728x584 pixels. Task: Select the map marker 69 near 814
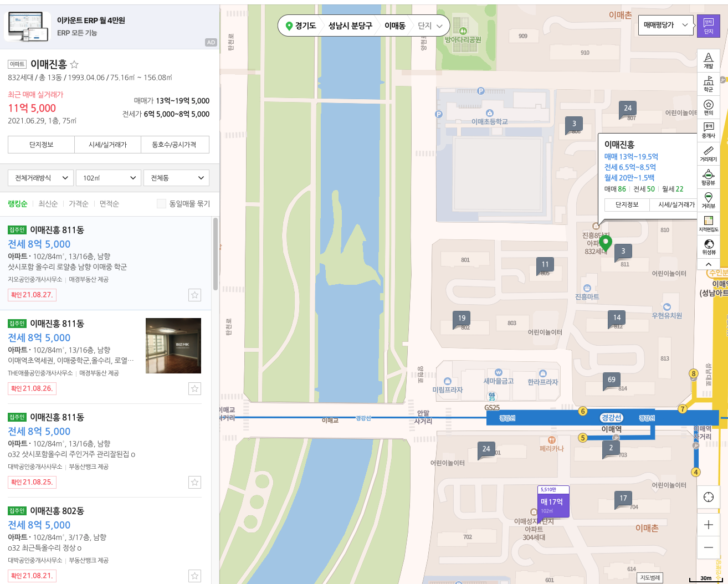612,380
